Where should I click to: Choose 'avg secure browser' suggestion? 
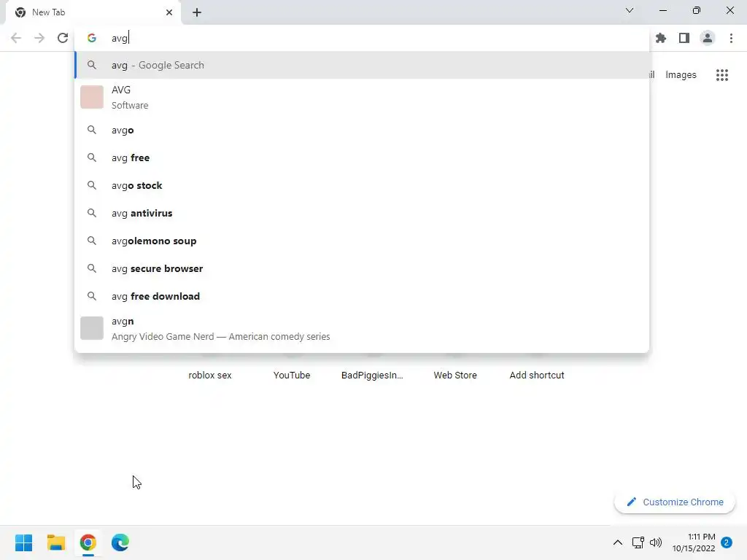tap(362, 268)
